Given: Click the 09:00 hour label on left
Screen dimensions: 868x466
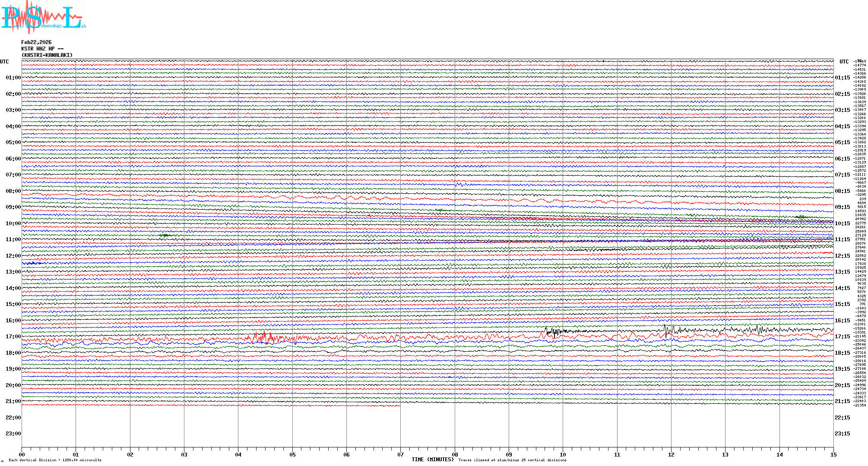Looking at the screenshot, I should [x=13, y=207].
